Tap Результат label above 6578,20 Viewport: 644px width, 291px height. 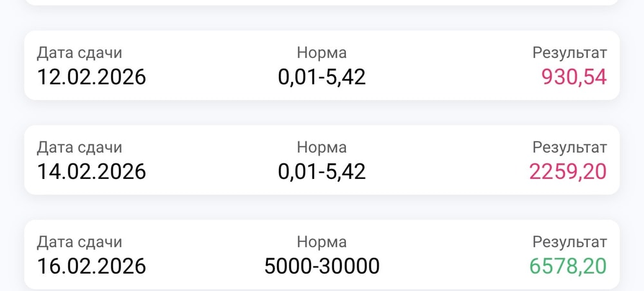(570, 241)
